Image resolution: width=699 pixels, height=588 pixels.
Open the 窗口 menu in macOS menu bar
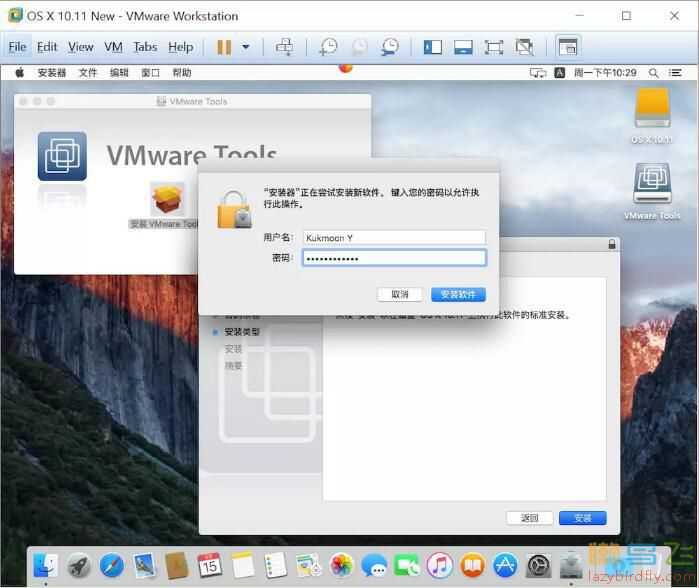point(150,73)
